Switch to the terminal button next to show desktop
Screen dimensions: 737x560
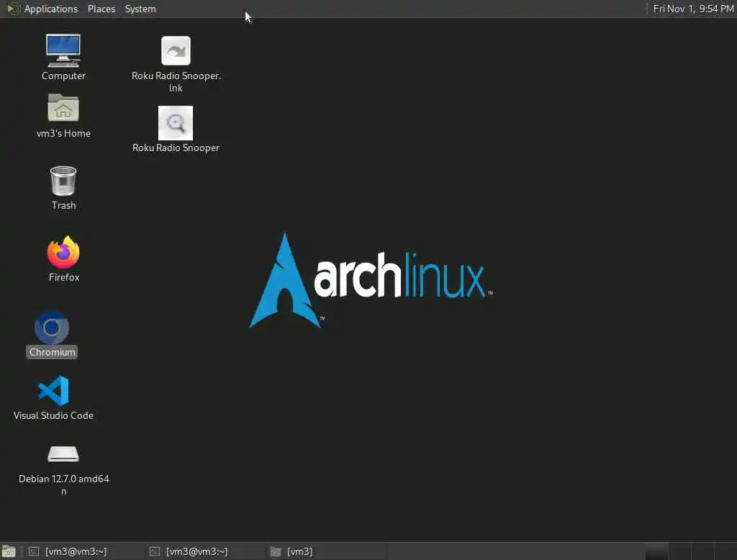pos(85,551)
